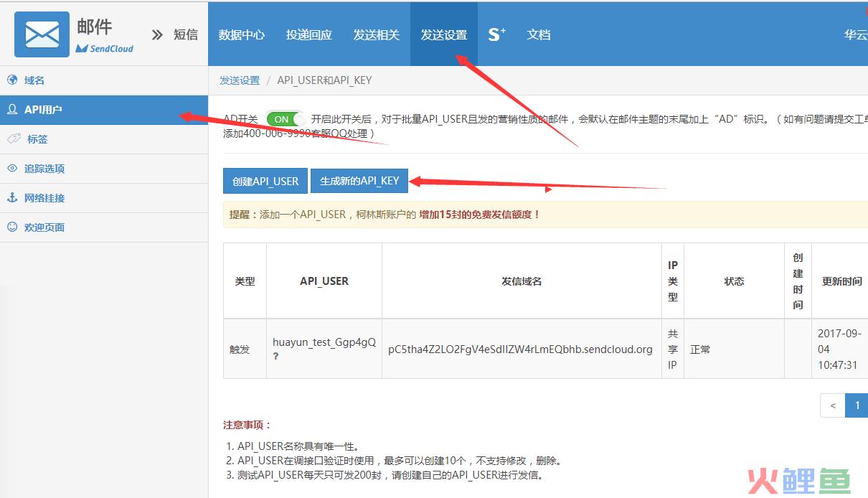
Task: Open 追踪选项 in the sidebar
Action: 104,169
